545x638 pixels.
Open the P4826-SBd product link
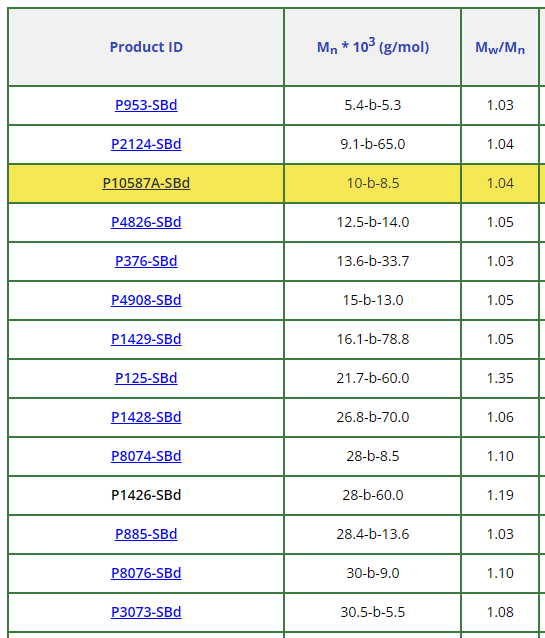[x=146, y=222]
